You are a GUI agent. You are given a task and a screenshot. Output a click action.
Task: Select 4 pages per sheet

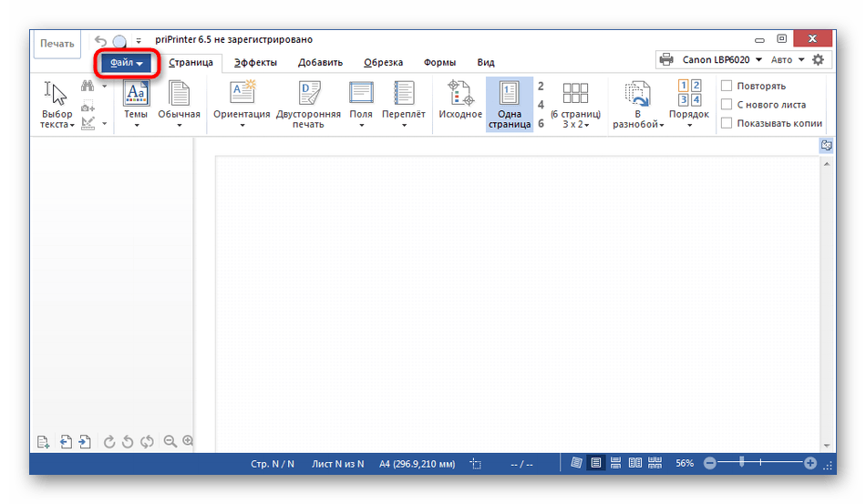[541, 105]
